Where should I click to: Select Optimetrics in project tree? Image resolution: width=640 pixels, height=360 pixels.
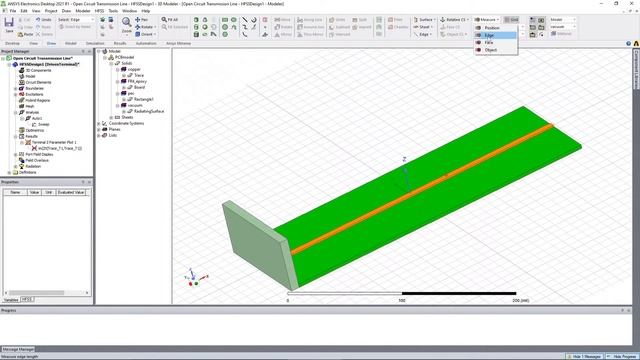(x=35, y=130)
